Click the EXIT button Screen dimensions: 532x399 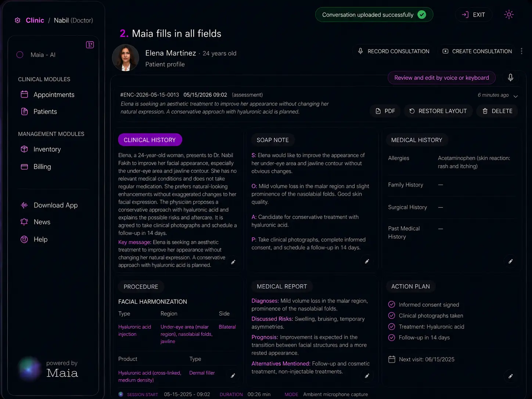point(474,15)
